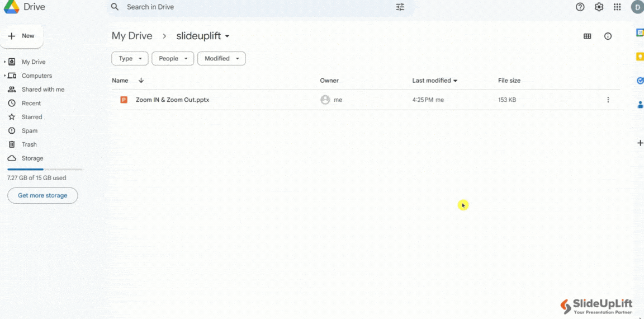Open Google Keep side panel icon
This screenshot has height=319, width=644.
pos(640,57)
